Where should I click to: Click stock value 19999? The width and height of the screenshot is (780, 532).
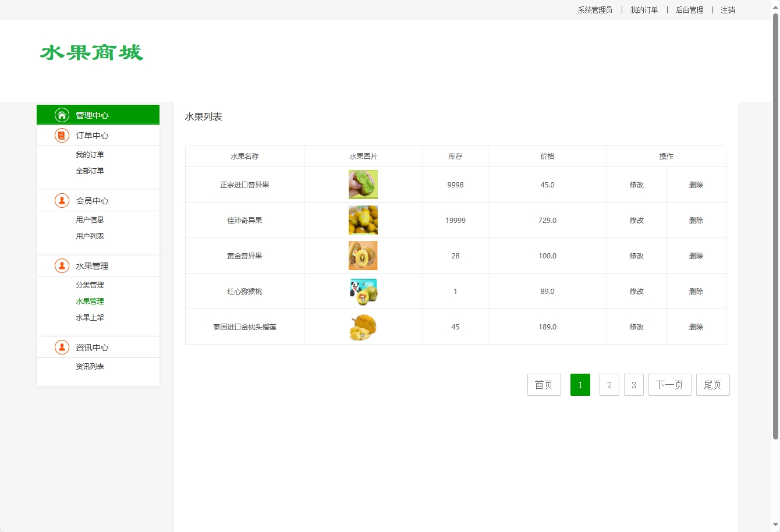point(455,220)
